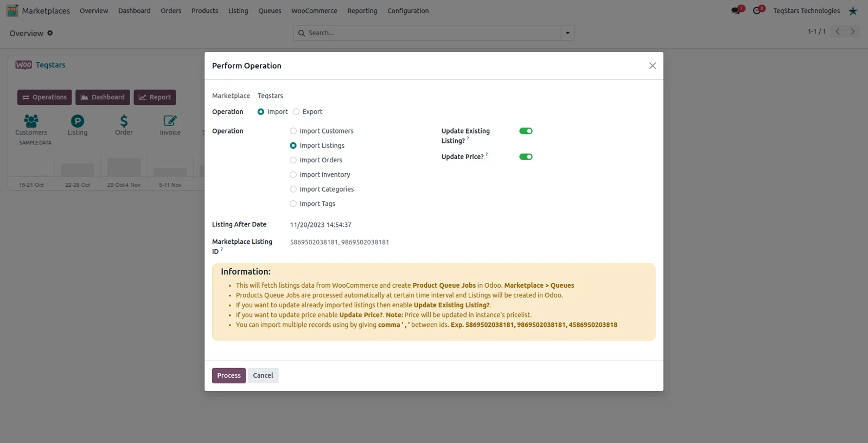Open the Dashboard menu
Viewport: 868px width, 443px height.
tap(135, 11)
